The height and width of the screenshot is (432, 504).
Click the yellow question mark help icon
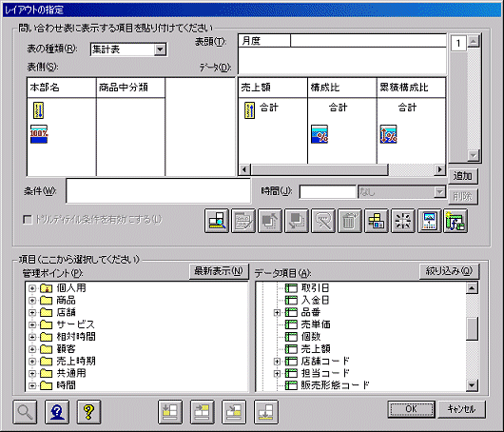(88, 412)
